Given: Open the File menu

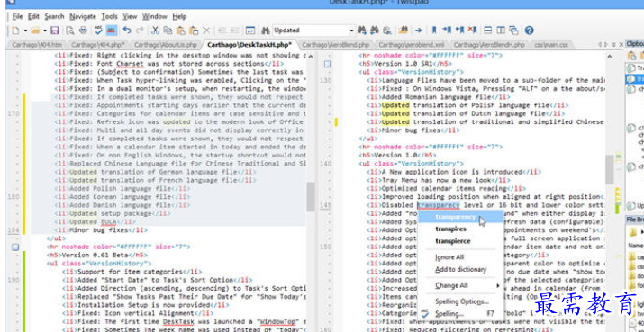Looking at the screenshot, I should [x=17, y=17].
